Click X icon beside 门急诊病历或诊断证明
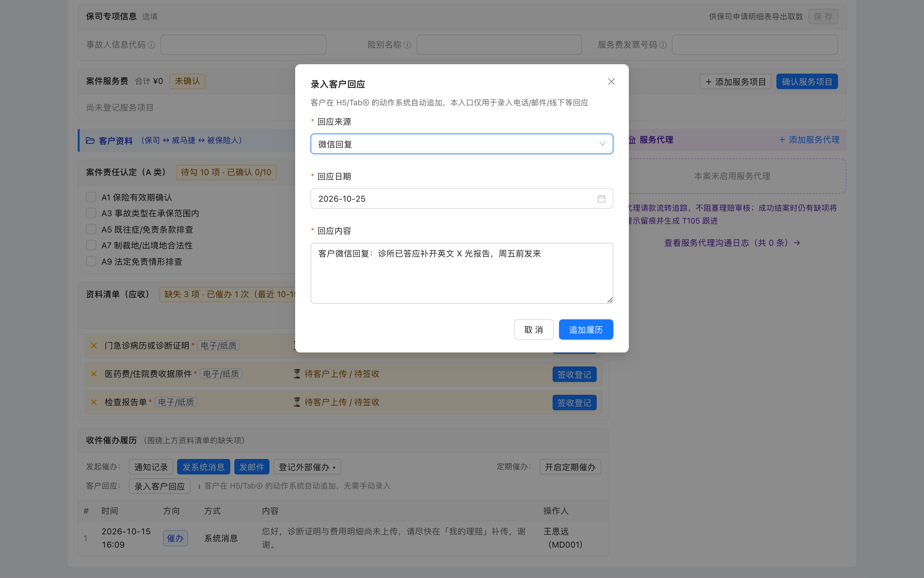The height and width of the screenshot is (578, 924). [x=94, y=346]
